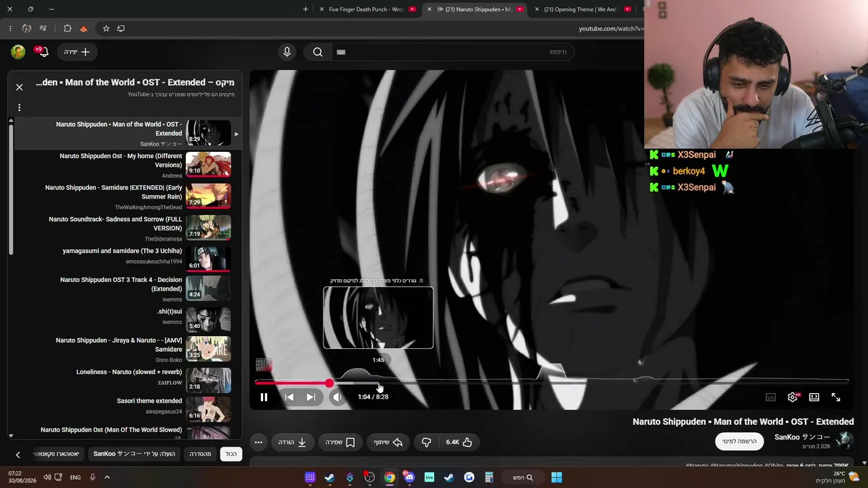Viewport: 868px width, 488px height.
Task: Switch to the Five Finger Death Punch tab
Action: [x=366, y=9]
